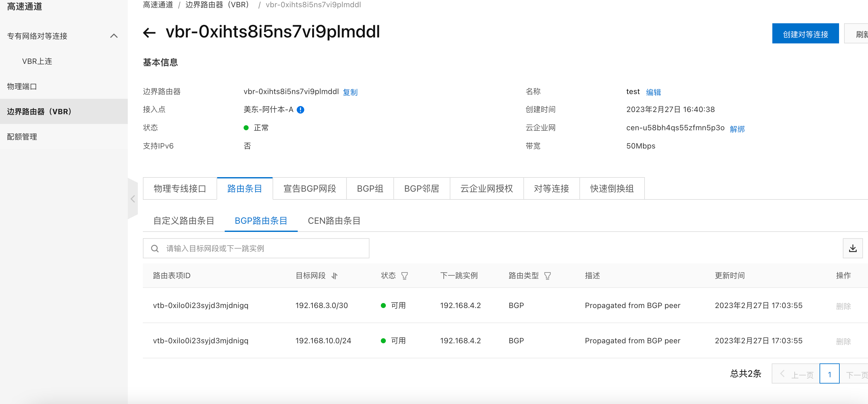Viewport: 868px width, 404px height.
Task: Click 删除 for route 192.168.10.0/24
Action: pyautogui.click(x=843, y=341)
